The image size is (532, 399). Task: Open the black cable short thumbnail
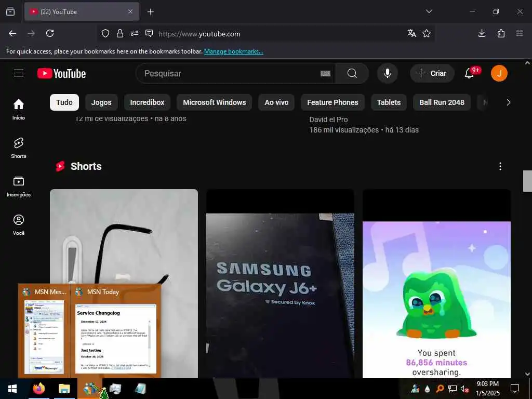click(x=124, y=236)
